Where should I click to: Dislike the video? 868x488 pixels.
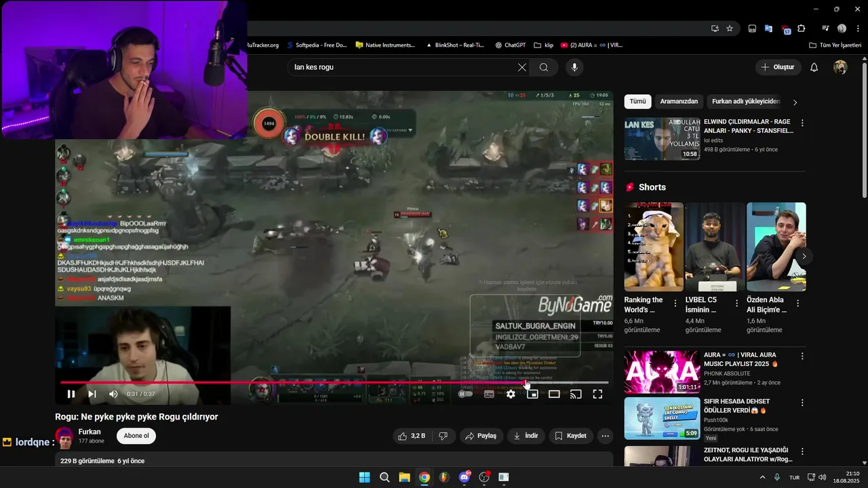(443, 436)
